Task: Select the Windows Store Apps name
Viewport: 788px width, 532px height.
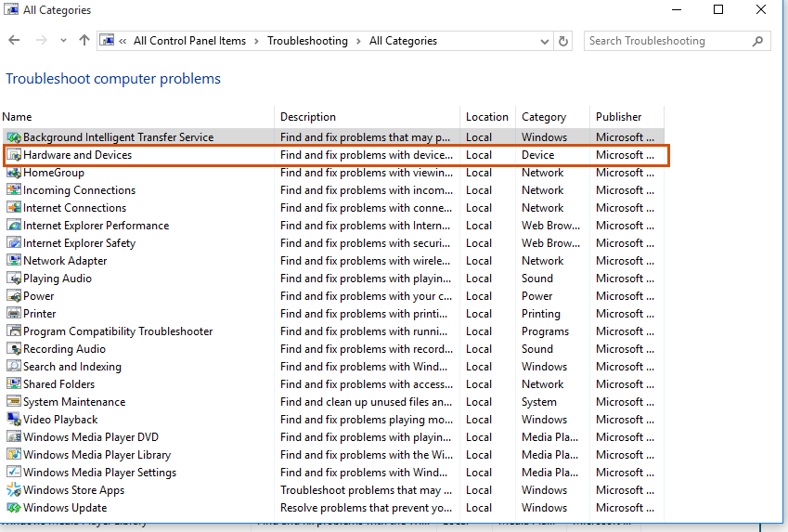Action: click(x=73, y=490)
